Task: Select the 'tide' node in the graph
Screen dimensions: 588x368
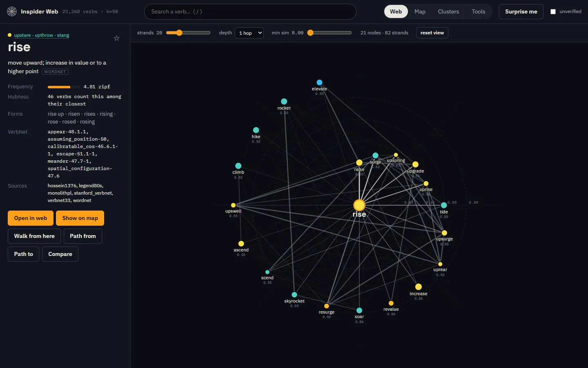Action: 444,205
